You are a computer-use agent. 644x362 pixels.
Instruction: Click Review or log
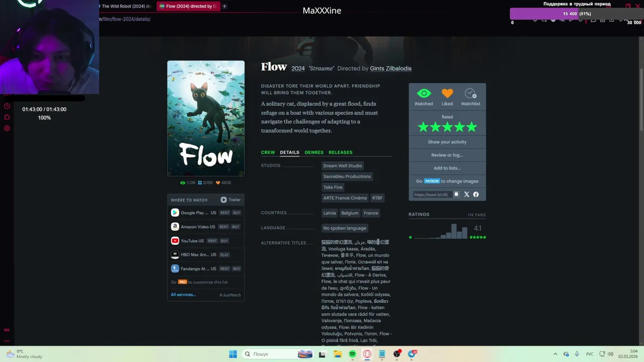(x=447, y=155)
